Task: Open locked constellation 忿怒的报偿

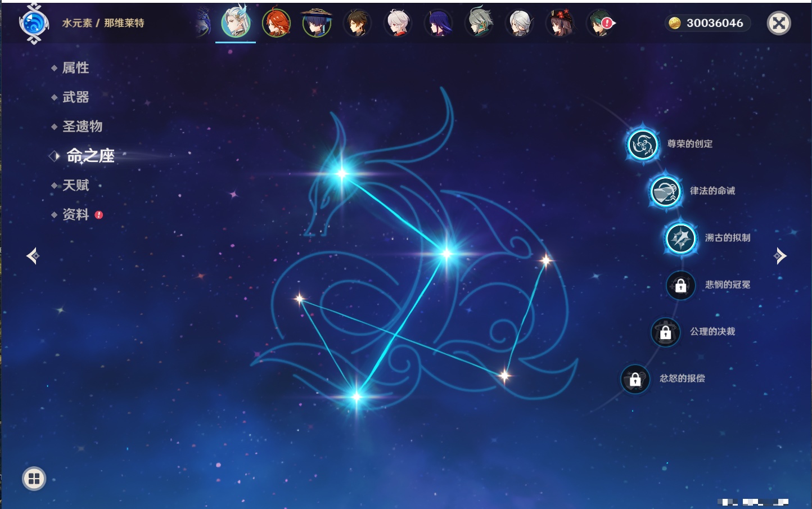Action: coord(635,379)
